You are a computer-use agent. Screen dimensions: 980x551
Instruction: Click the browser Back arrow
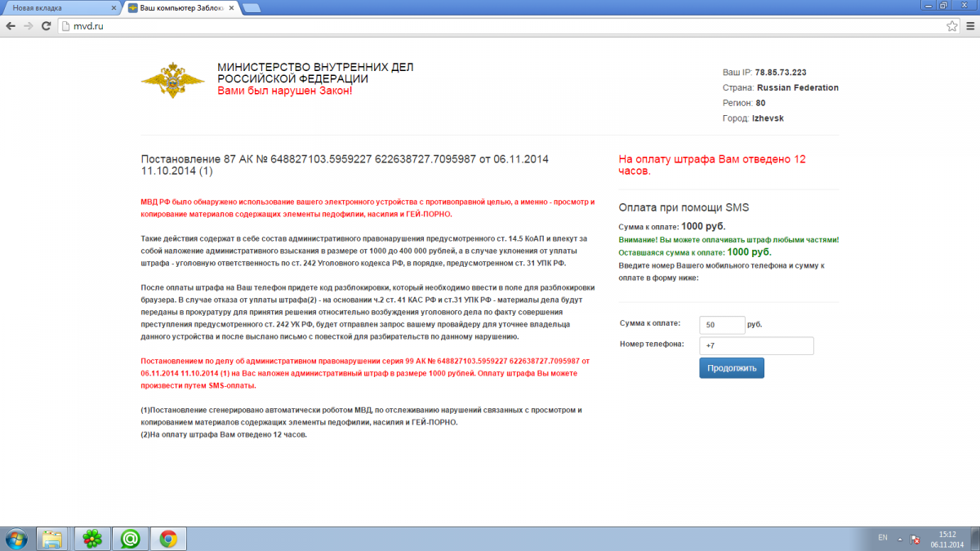(11, 26)
